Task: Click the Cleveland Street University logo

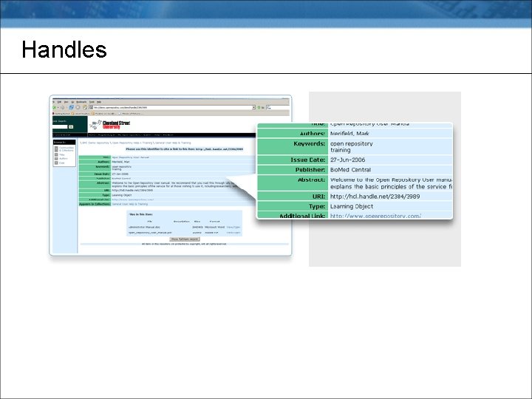Action: (x=110, y=125)
